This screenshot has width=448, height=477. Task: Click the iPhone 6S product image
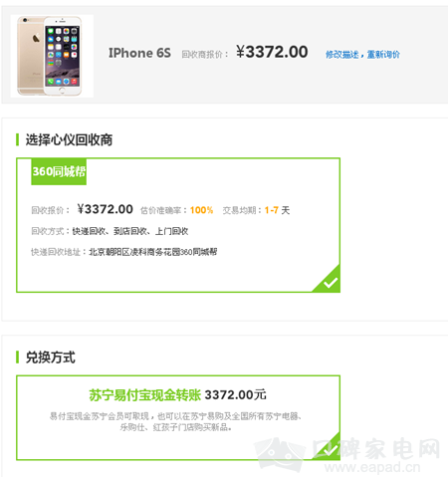[x=52, y=56]
